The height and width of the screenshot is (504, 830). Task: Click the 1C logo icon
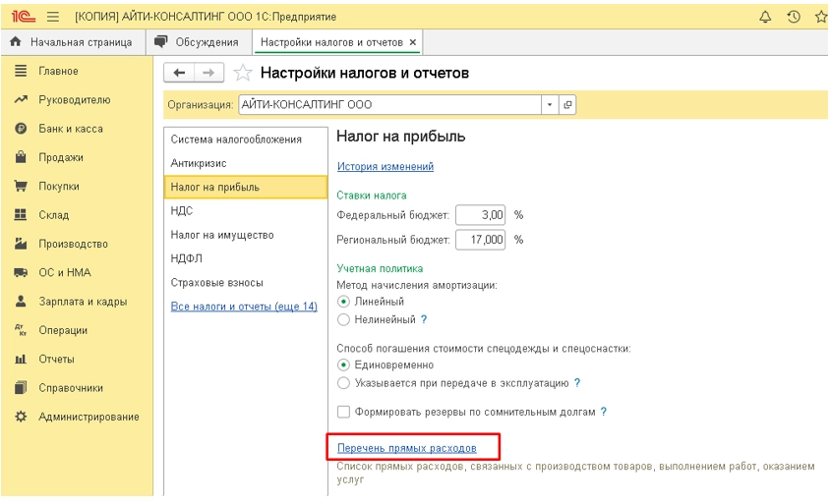(24, 17)
